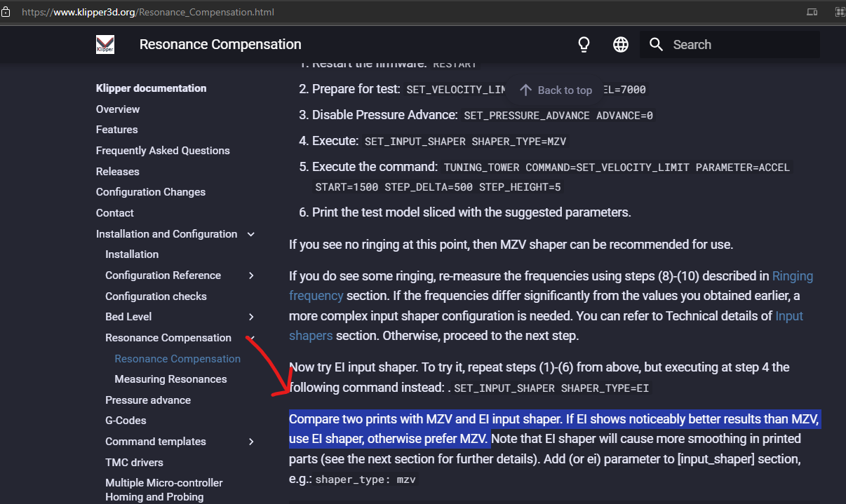Click 'Print the test model sliced' step

(x=471, y=212)
